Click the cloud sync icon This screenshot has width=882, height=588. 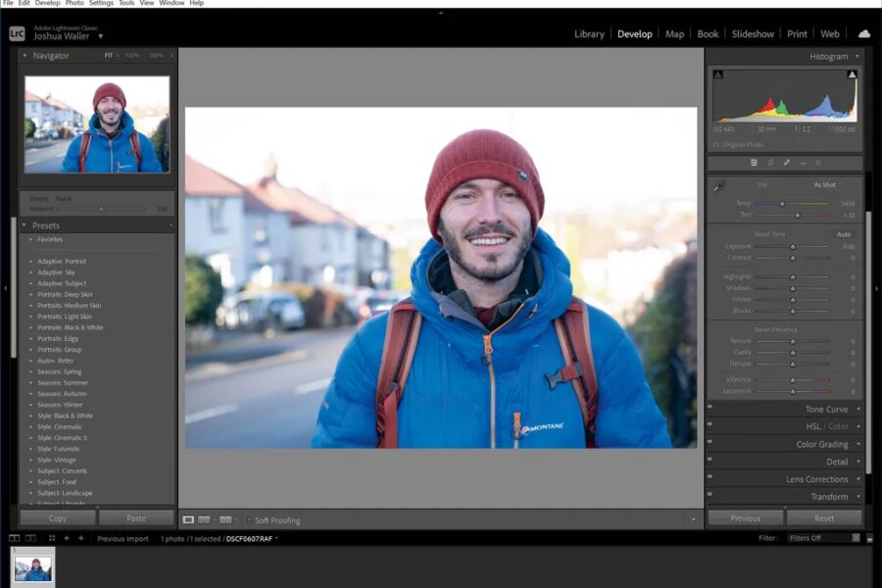(x=863, y=33)
